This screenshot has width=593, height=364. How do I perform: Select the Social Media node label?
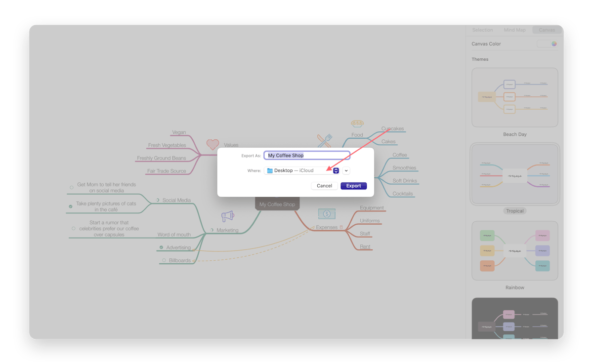click(176, 200)
